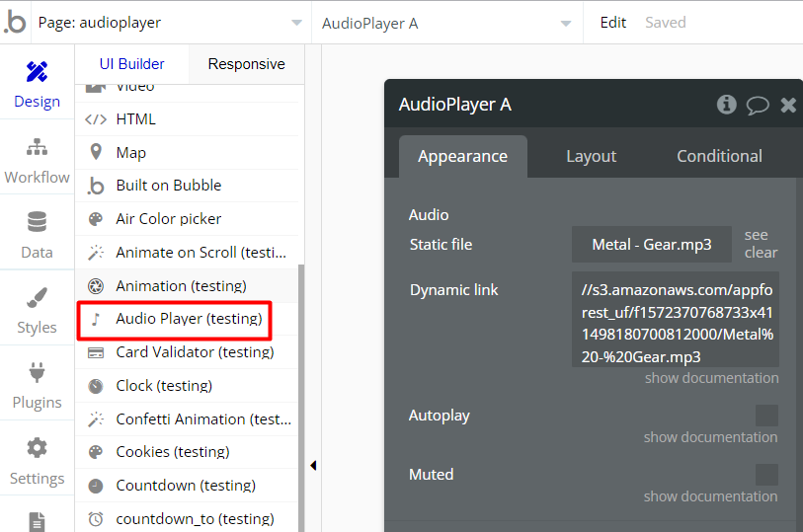Open the Responsive tab

click(246, 64)
